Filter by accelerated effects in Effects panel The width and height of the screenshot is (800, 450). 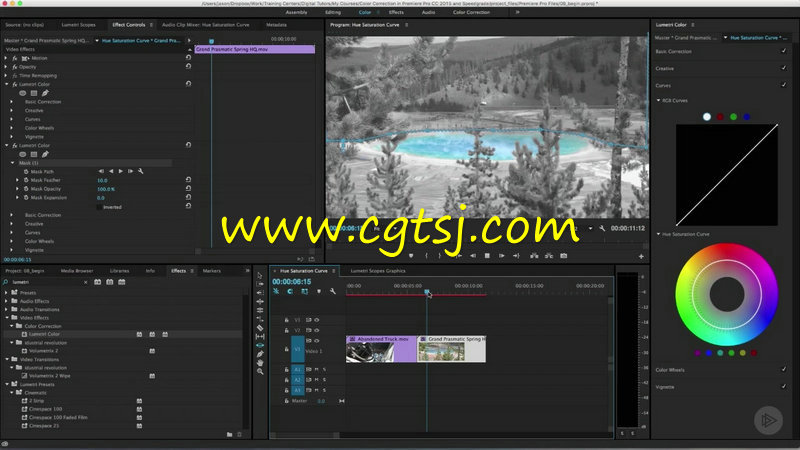97,282
